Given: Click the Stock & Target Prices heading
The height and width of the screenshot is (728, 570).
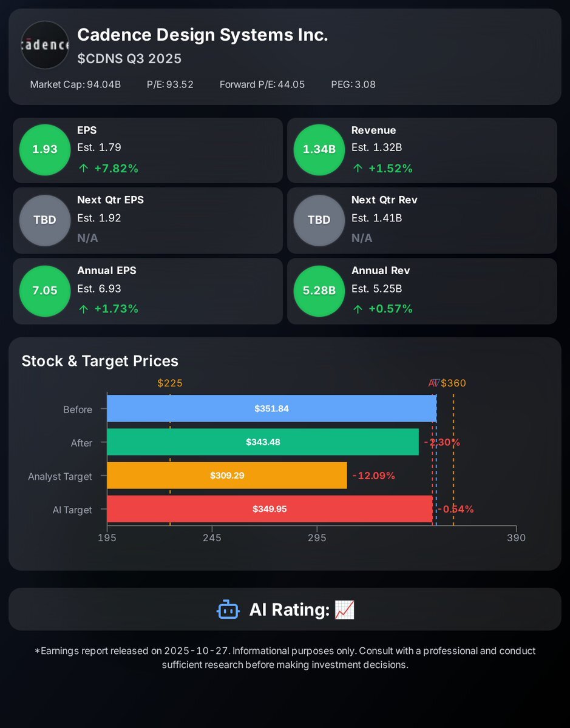Looking at the screenshot, I should coord(100,361).
